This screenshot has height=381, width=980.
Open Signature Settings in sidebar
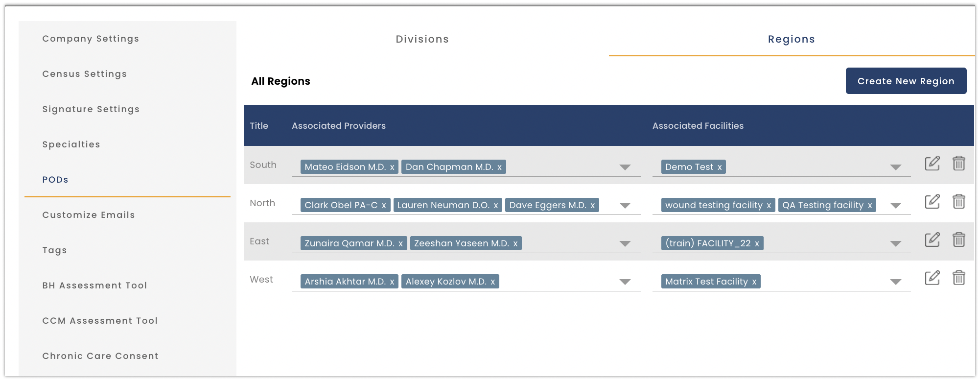pos(91,109)
